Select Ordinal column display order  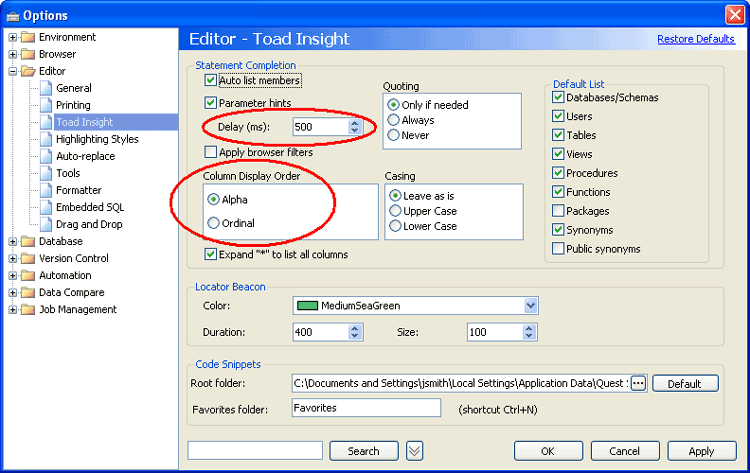tap(213, 223)
